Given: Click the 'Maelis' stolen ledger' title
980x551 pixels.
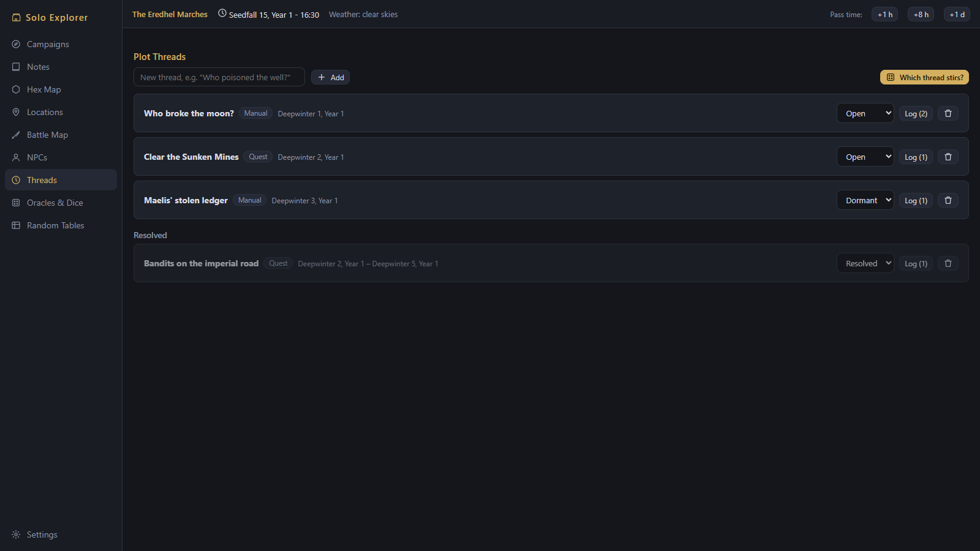Looking at the screenshot, I should point(186,200).
